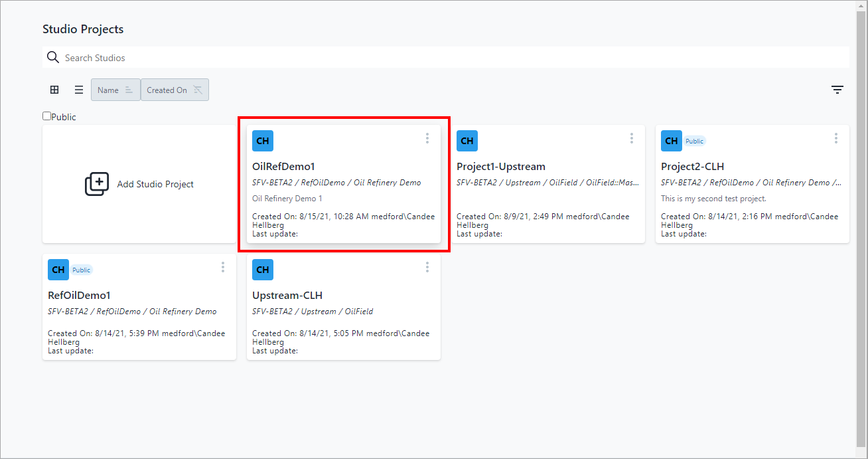Image resolution: width=868 pixels, height=459 pixels.
Task: Click the search magnifier icon
Action: click(53, 58)
